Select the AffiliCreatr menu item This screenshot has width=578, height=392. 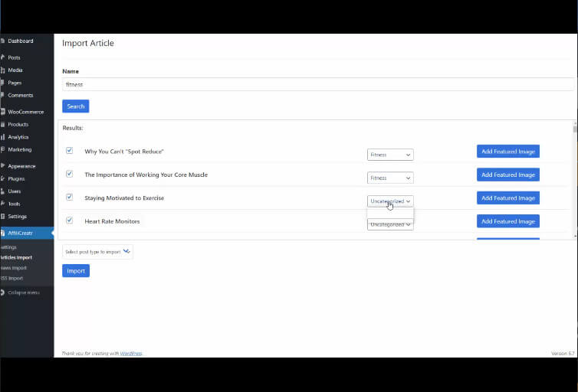coord(20,233)
